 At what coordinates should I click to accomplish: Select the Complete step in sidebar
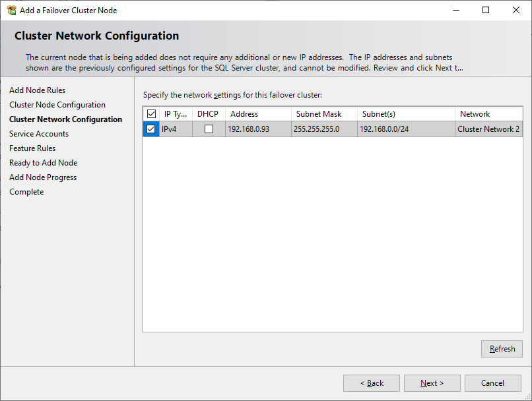coord(26,192)
